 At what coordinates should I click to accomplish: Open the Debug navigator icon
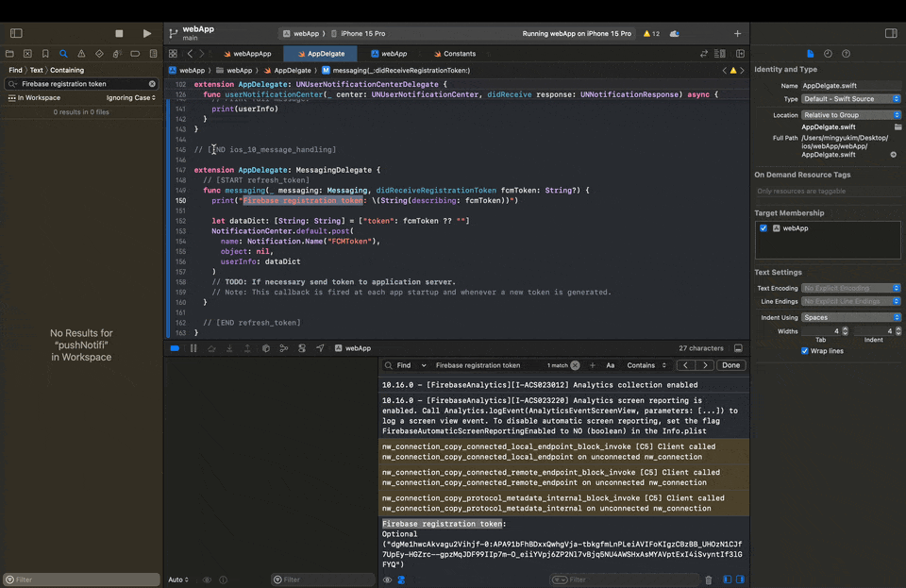pyautogui.click(x=117, y=54)
